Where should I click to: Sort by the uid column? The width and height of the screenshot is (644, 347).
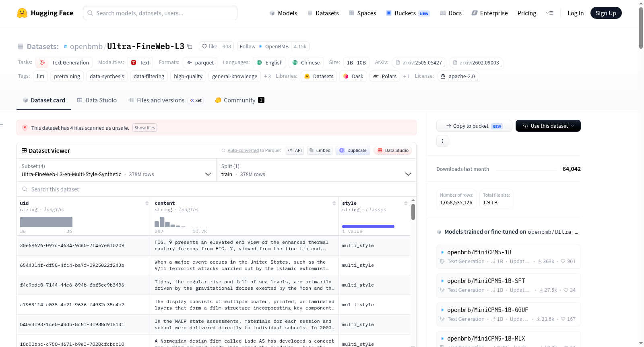pyautogui.click(x=147, y=203)
